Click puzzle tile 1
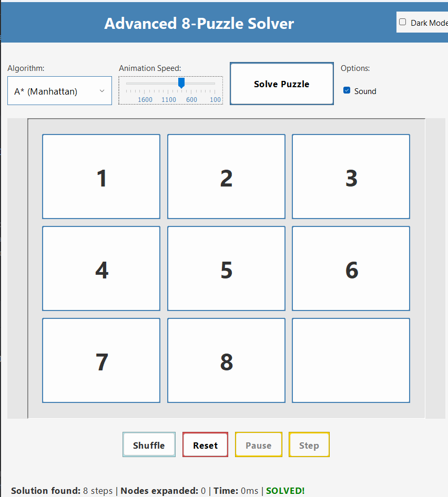This screenshot has width=448, height=497. pos(101,177)
